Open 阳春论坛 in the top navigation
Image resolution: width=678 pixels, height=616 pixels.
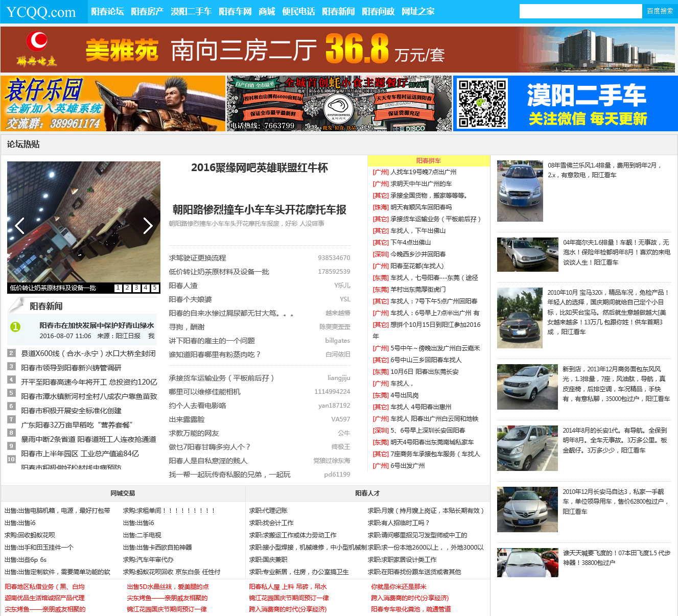click(107, 11)
